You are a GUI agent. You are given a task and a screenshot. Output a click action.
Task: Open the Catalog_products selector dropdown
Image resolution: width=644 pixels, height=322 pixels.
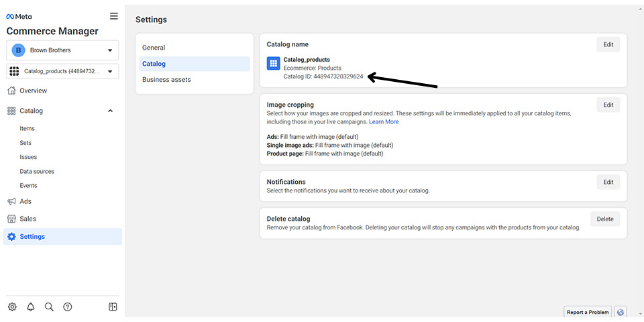coord(62,71)
